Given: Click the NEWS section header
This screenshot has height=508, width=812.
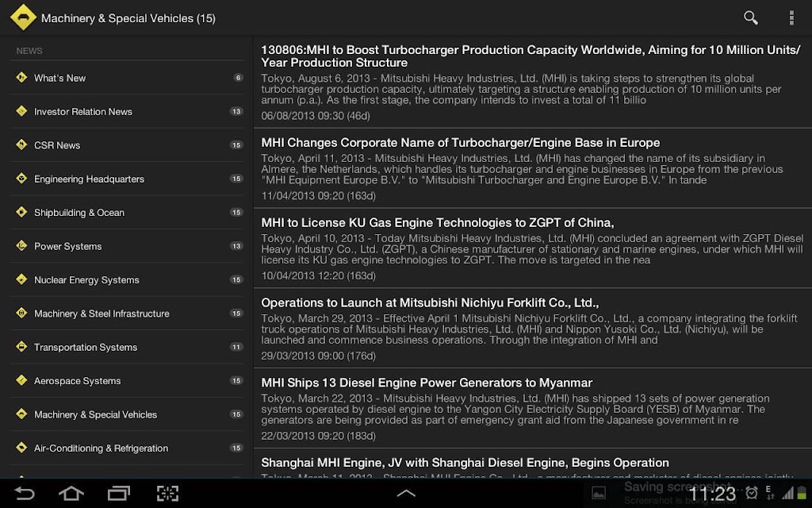Looking at the screenshot, I should 29,51.
